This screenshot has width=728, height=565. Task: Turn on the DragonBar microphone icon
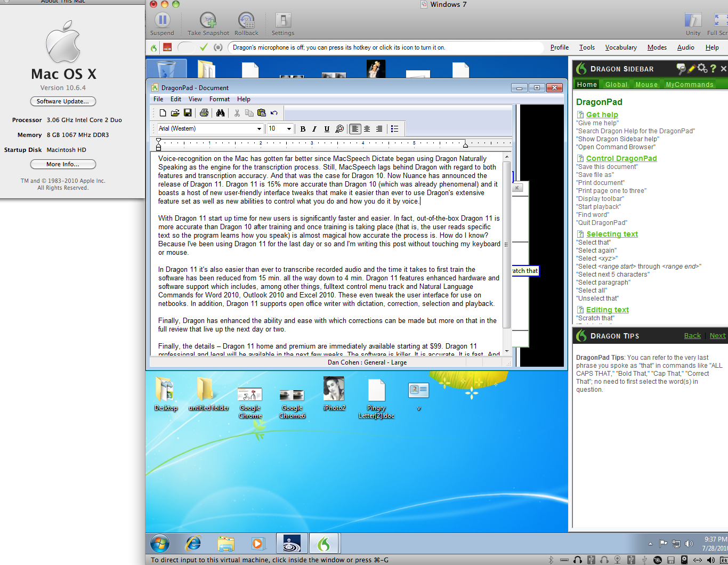(x=167, y=47)
